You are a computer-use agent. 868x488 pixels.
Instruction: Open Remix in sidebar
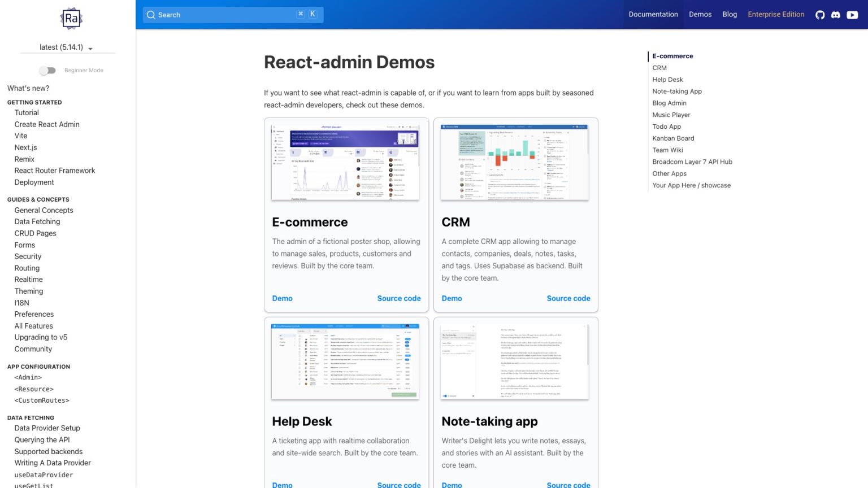tap(24, 159)
